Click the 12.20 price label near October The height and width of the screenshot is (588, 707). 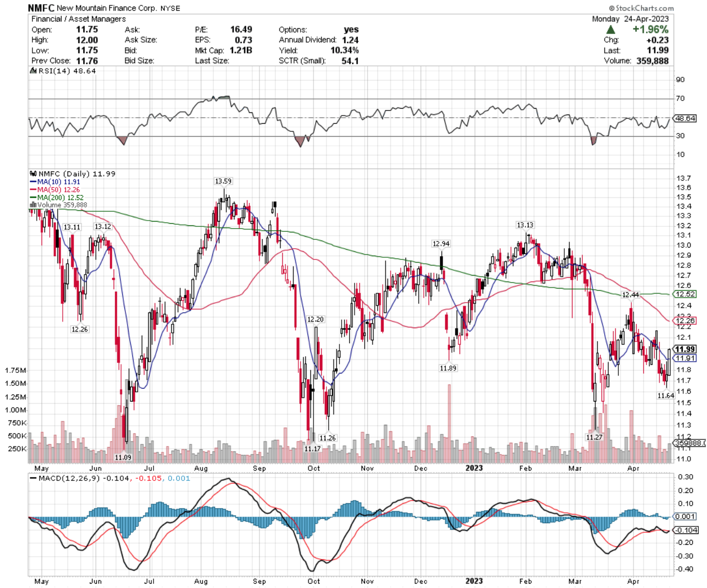pos(316,319)
